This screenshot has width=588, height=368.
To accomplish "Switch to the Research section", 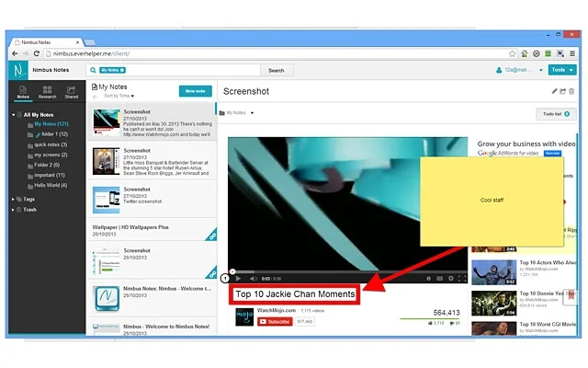I will click(x=47, y=92).
